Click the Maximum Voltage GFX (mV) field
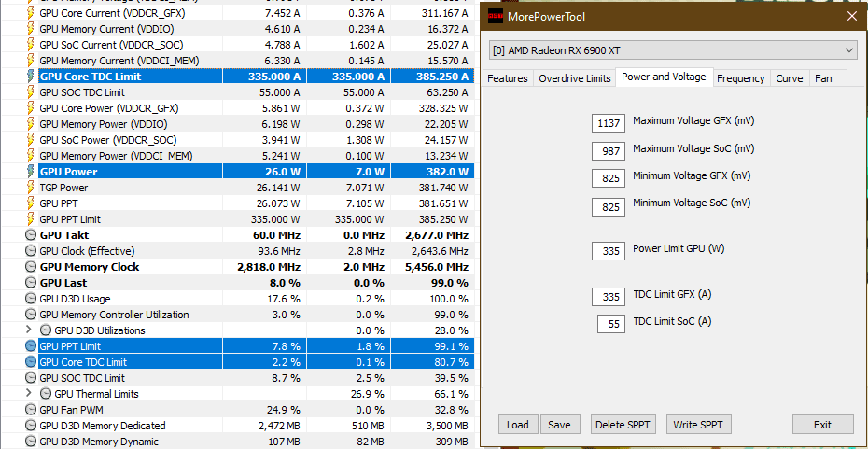The height and width of the screenshot is (449, 868). [609, 123]
